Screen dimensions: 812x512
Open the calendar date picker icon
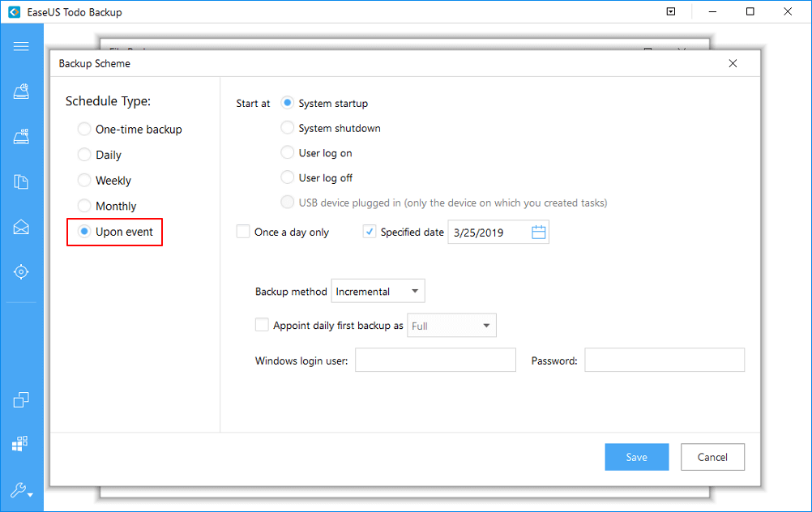pyautogui.click(x=539, y=233)
